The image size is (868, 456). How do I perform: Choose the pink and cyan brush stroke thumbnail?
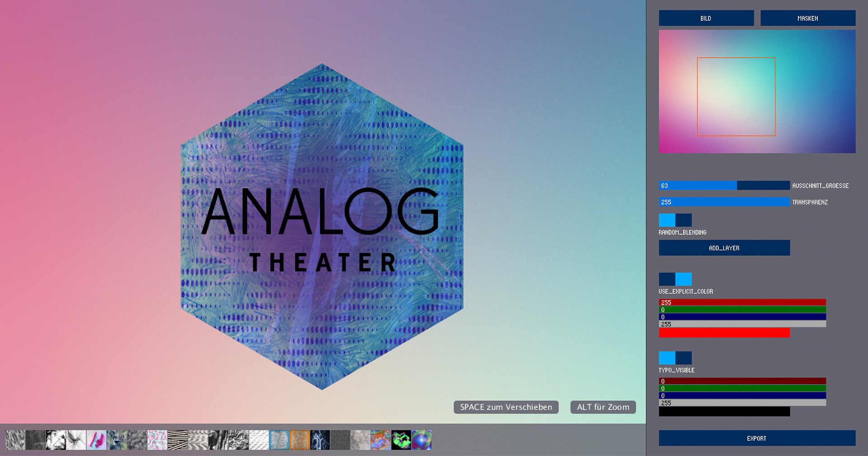(97, 440)
